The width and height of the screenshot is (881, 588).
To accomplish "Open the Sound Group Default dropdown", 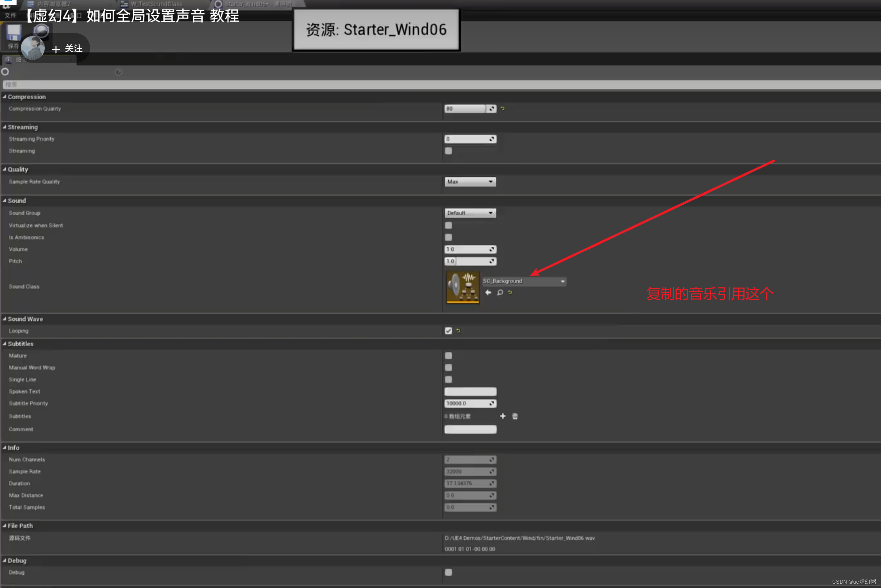I will coord(470,213).
